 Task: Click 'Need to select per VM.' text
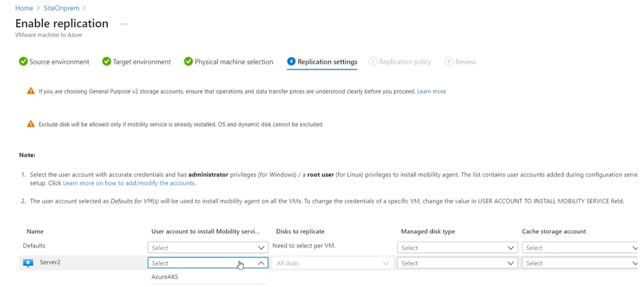click(x=303, y=246)
